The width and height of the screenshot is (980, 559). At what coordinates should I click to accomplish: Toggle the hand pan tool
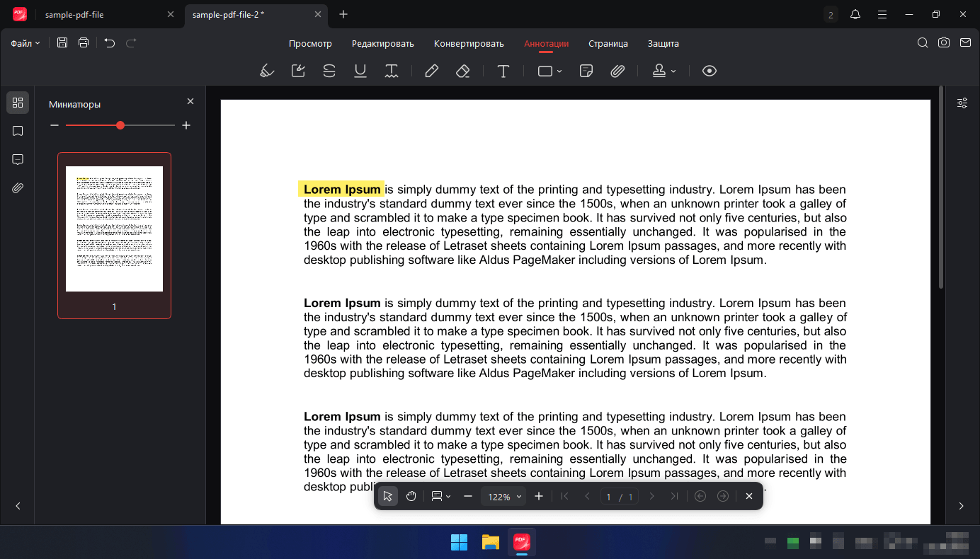point(411,496)
